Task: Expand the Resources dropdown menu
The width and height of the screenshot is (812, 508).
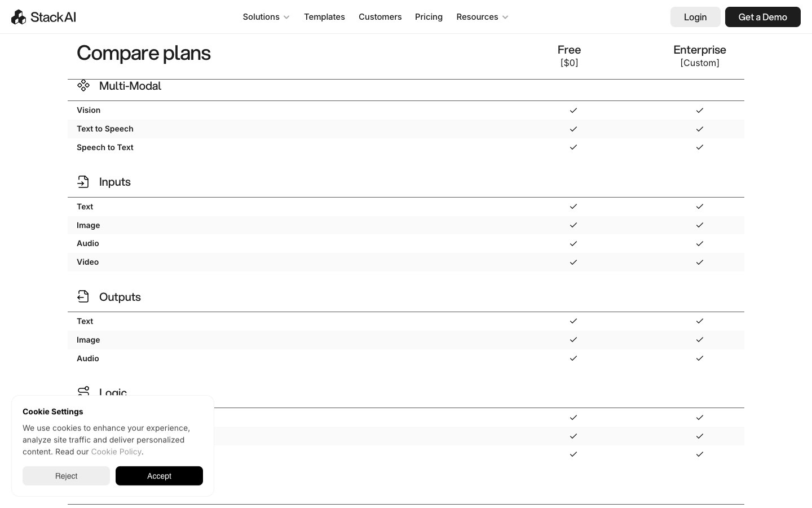Action: [x=482, y=17]
